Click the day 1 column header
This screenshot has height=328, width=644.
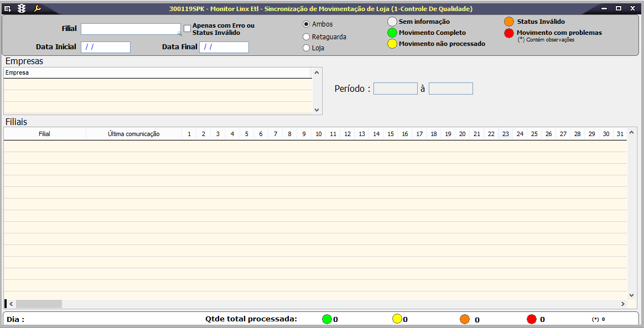[189, 134]
